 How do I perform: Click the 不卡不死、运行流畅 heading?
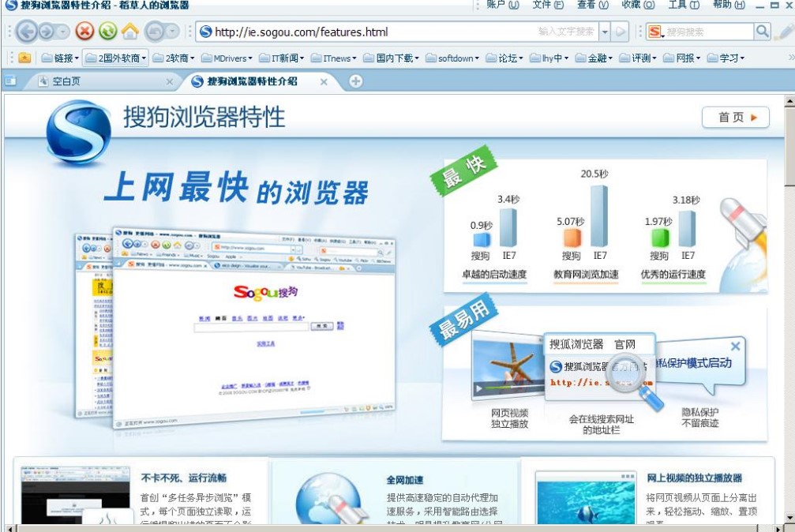tap(183, 478)
